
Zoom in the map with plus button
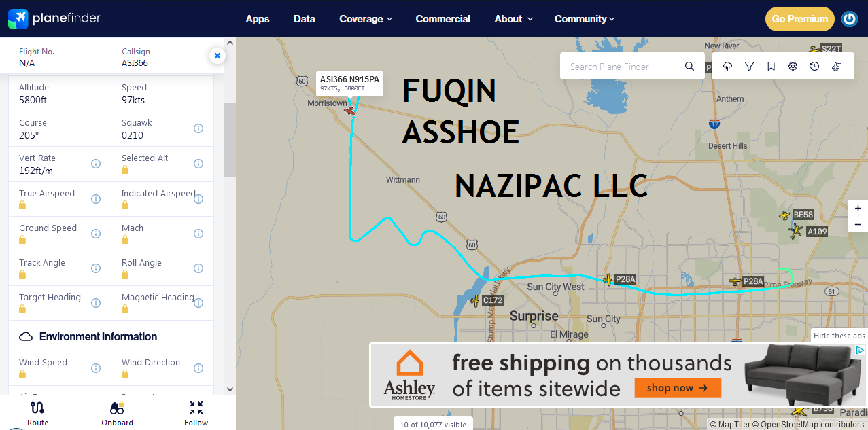[858, 209]
